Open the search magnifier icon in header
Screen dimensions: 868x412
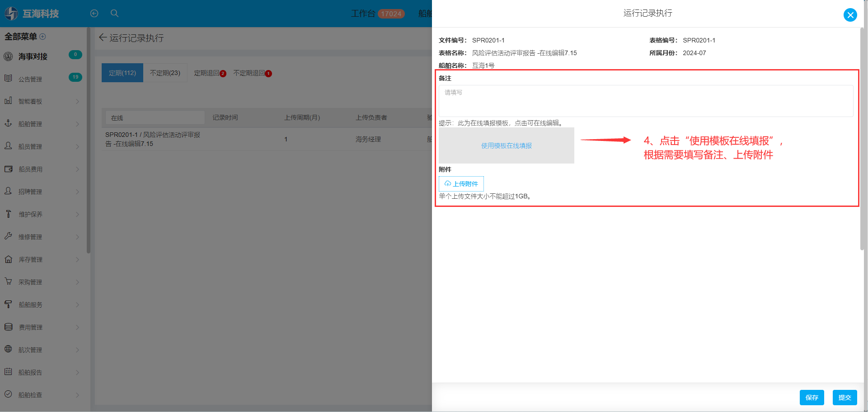[115, 14]
